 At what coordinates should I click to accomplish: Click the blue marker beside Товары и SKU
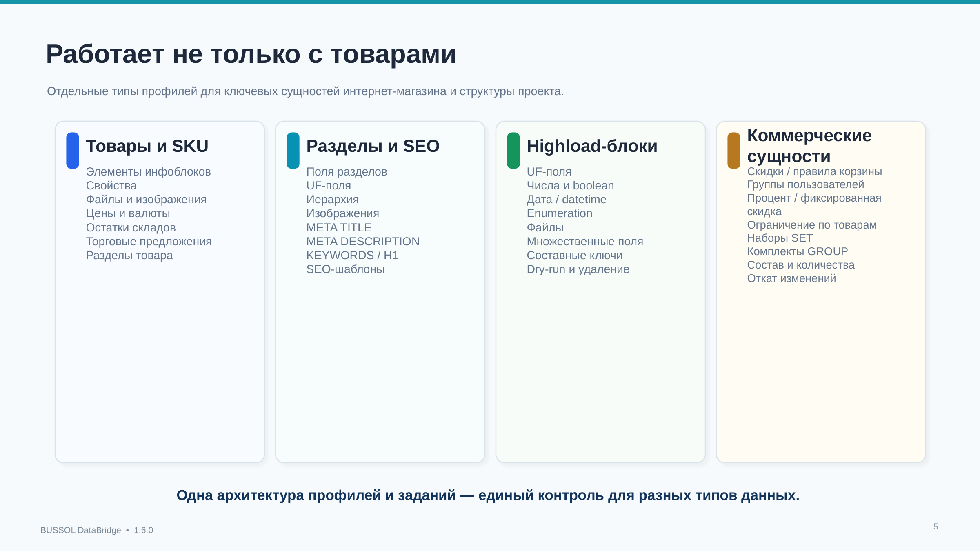click(73, 150)
